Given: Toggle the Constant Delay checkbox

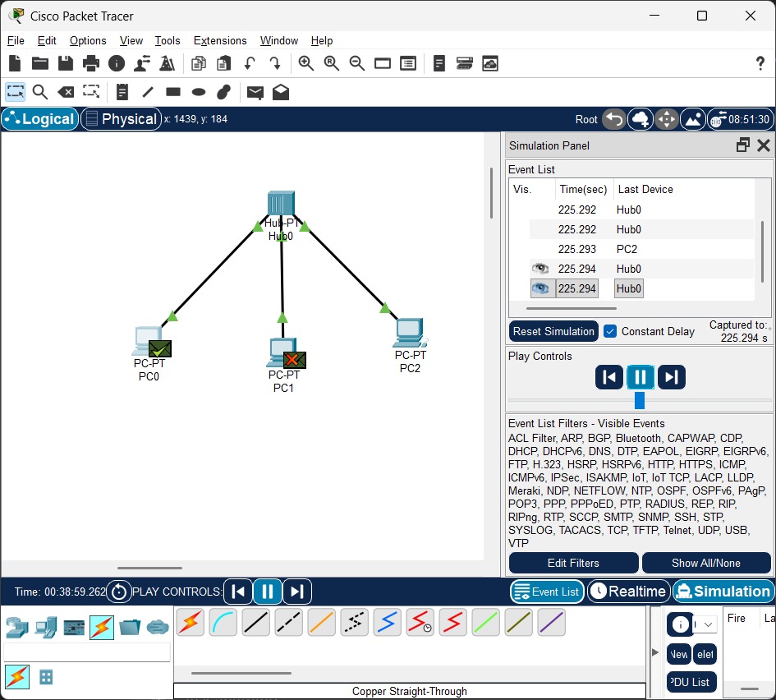Looking at the screenshot, I should tap(610, 331).
